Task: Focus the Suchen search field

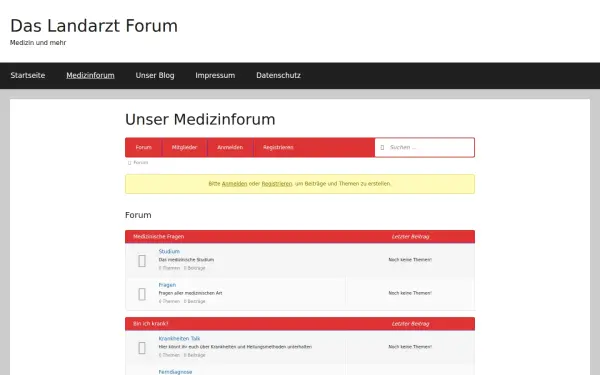Action: point(425,147)
